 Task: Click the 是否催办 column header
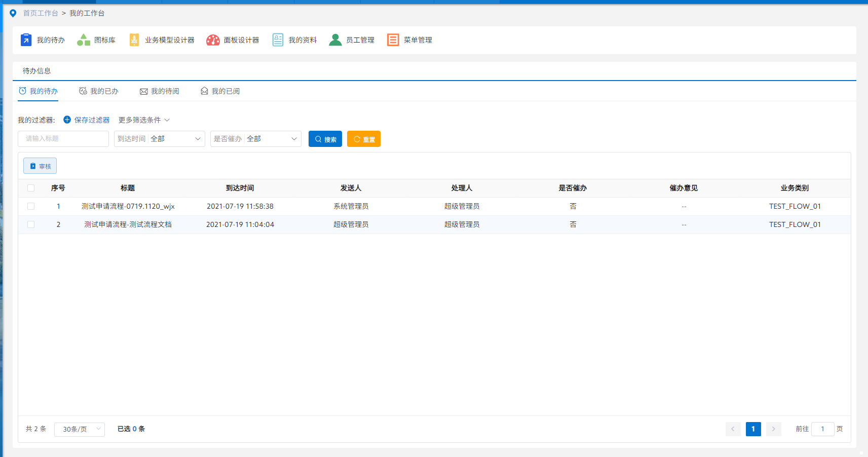point(573,188)
